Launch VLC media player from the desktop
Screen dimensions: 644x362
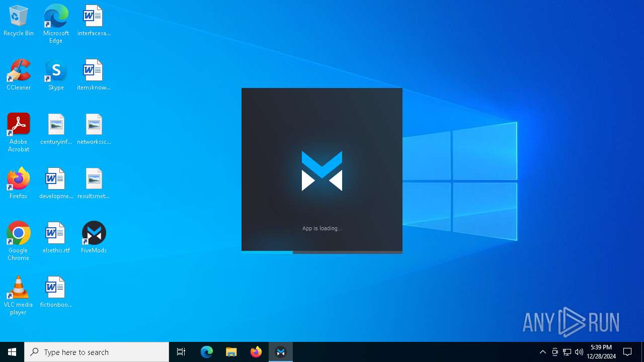[x=19, y=296]
